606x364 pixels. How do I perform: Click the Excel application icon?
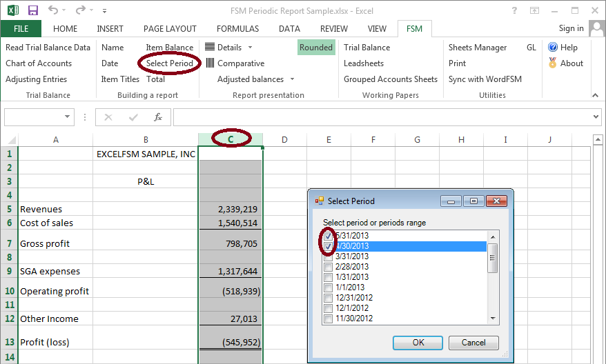[x=13, y=10]
